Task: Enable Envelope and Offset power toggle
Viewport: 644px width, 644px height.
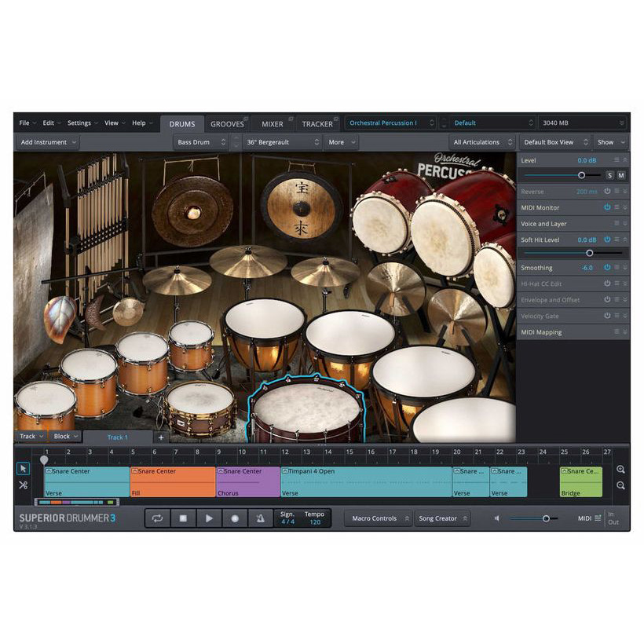Action: [607, 300]
